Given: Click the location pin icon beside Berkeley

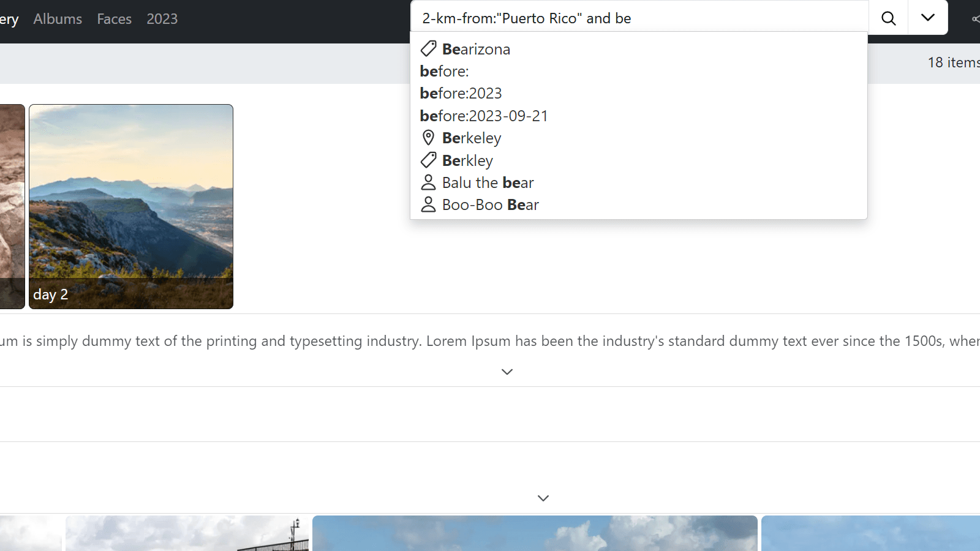Looking at the screenshot, I should [x=429, y=138].
